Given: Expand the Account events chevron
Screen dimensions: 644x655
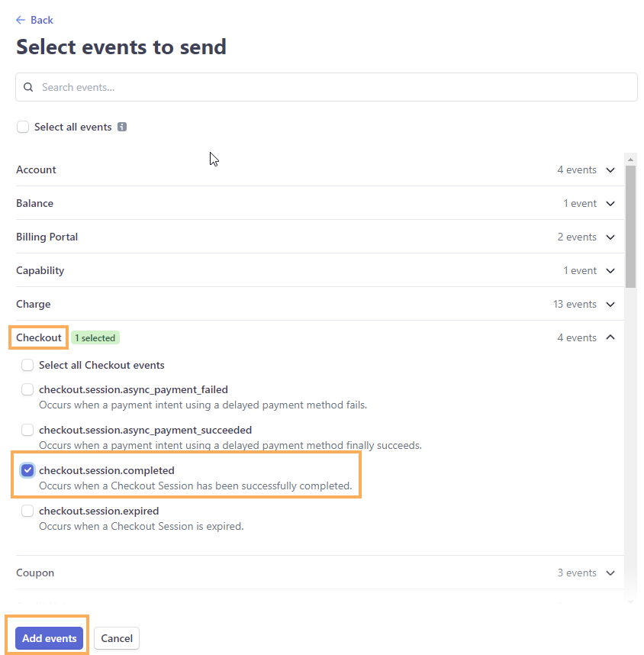Looking at the screenshot, I should (610, 170).
